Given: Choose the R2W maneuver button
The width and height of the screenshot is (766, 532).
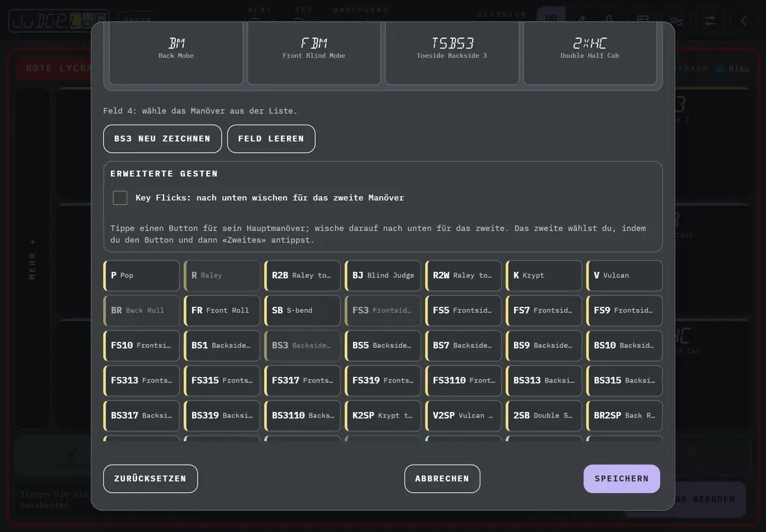Looking at the screenshot, I should (463, 275).
